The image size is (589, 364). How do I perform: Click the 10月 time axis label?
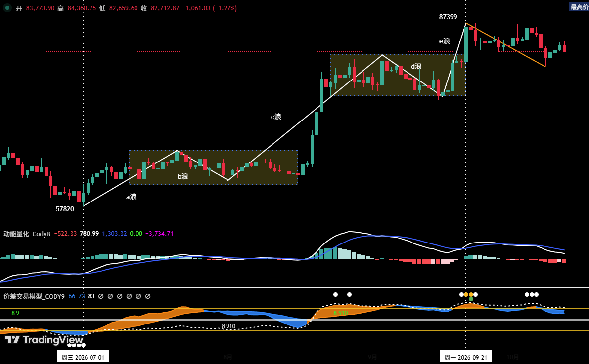click(513, 357)
